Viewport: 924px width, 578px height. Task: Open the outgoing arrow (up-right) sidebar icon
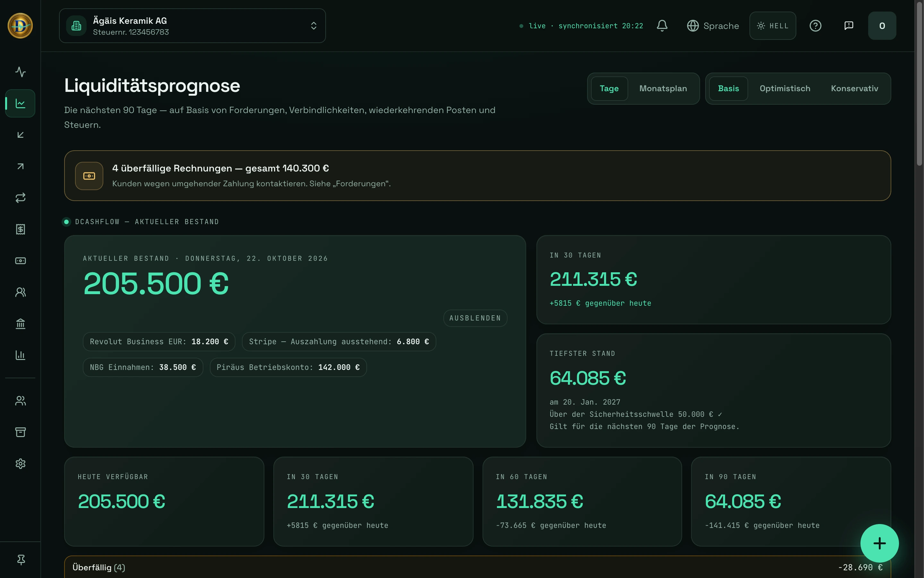pyautogui.click(x=20, y=166)
